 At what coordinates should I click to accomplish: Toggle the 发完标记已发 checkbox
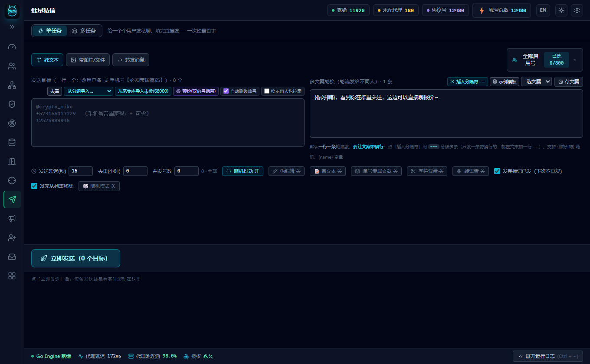(497, 171)
